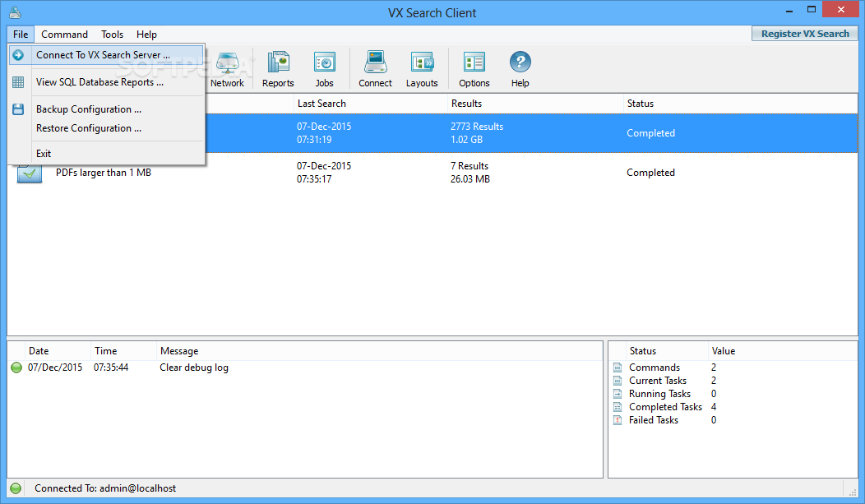This screenshot has height=504, width=865.
Task: Choose Exit from the File menu
Action: click(x=107, y=153)
